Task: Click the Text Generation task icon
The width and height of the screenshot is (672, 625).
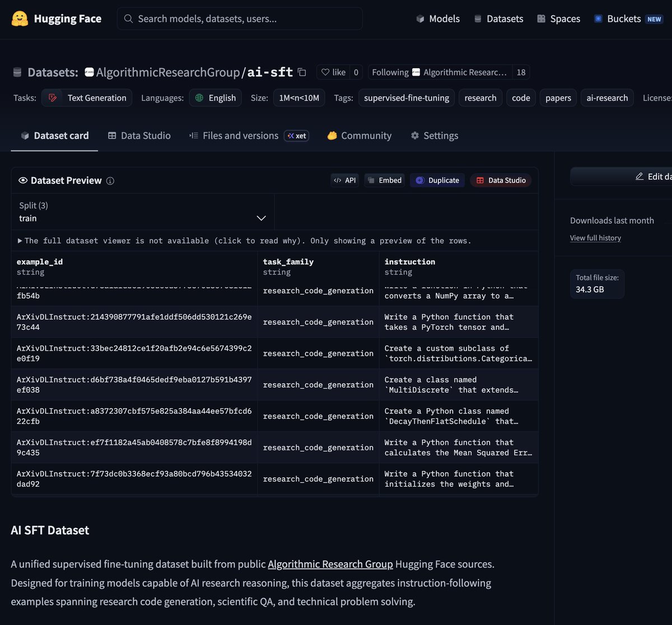Action: point(53,97)
